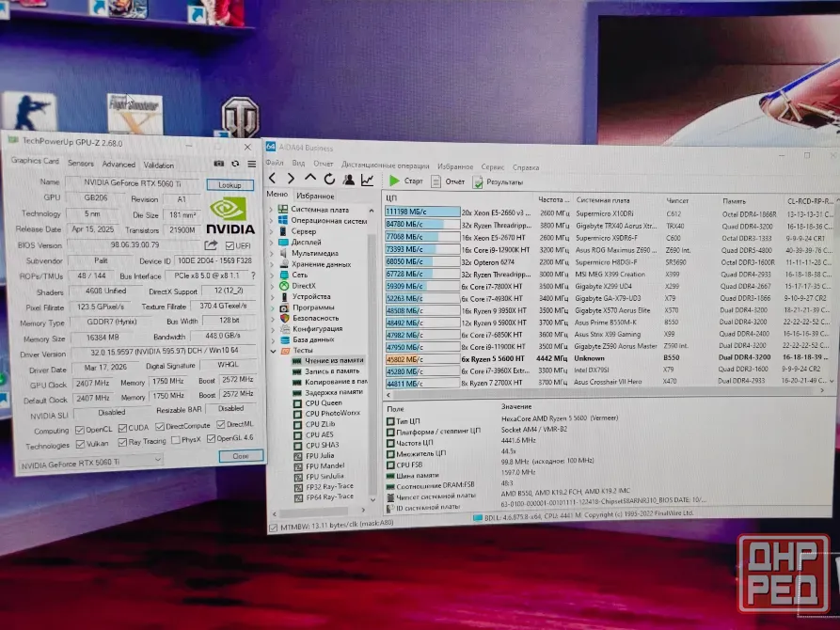Image resolution: width=840 pixels, height=630 pixels.
Task: Open AIDA64 user profile toolbar icon
Action: click(348, 180)
